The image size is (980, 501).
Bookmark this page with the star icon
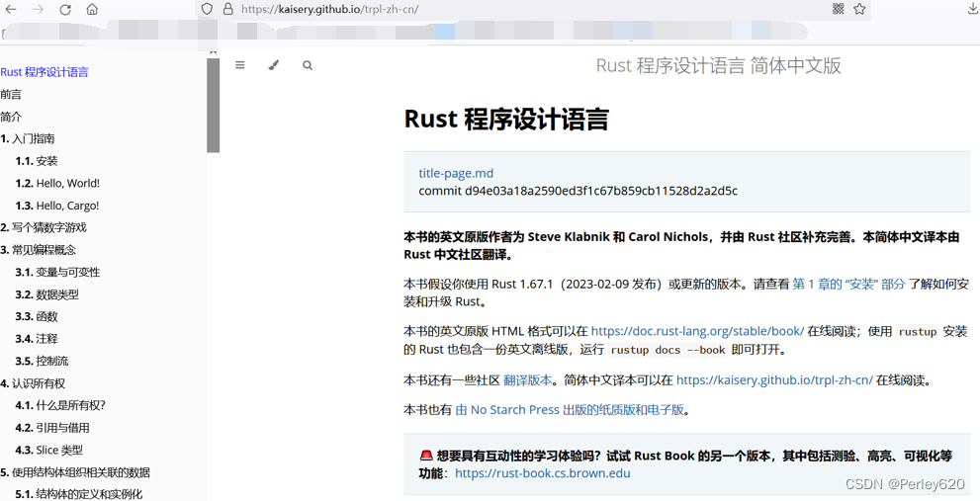pyautogui.click(x=860, y=9)
